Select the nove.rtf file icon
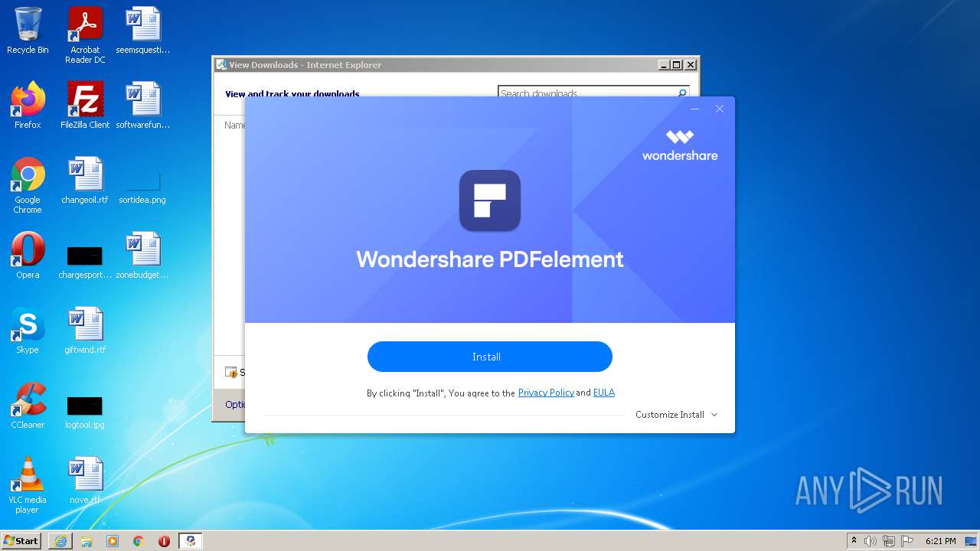Viewport: 980px width, 551px height. pyautogui.click(x=85, y=481)
